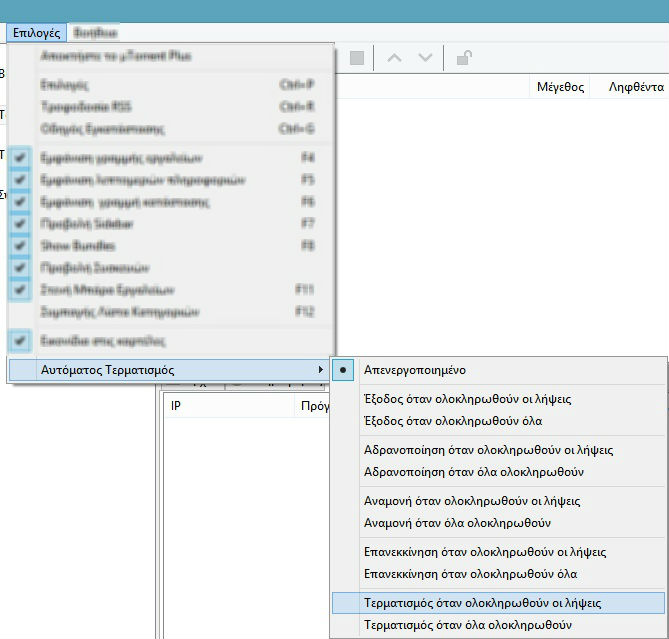The width and height of the screenshot is (669, 639).
Task: Move torrent down the queue arrow
Action: coord(425,58)
